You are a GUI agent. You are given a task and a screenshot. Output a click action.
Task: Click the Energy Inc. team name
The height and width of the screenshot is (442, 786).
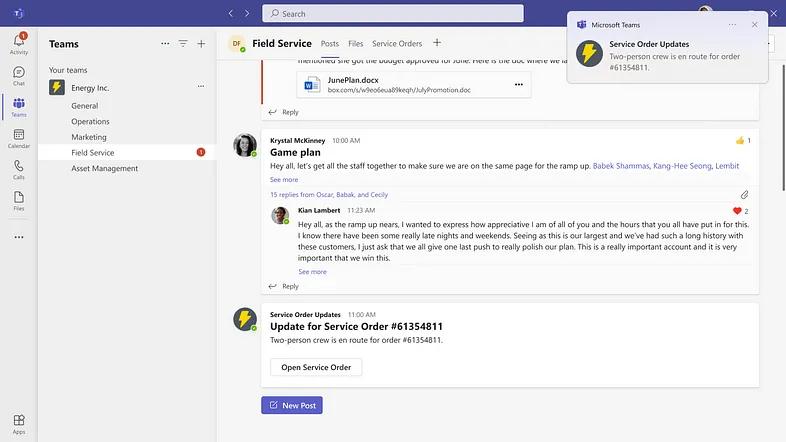90,88
